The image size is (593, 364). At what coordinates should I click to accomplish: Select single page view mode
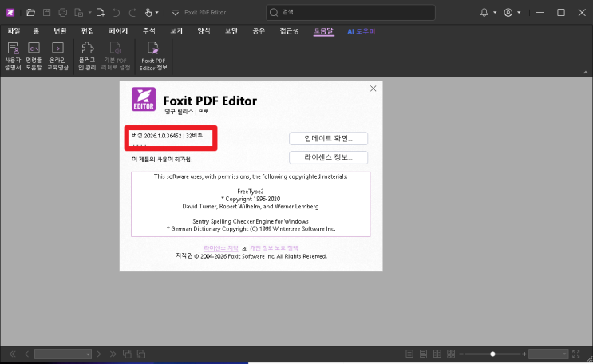409,354
